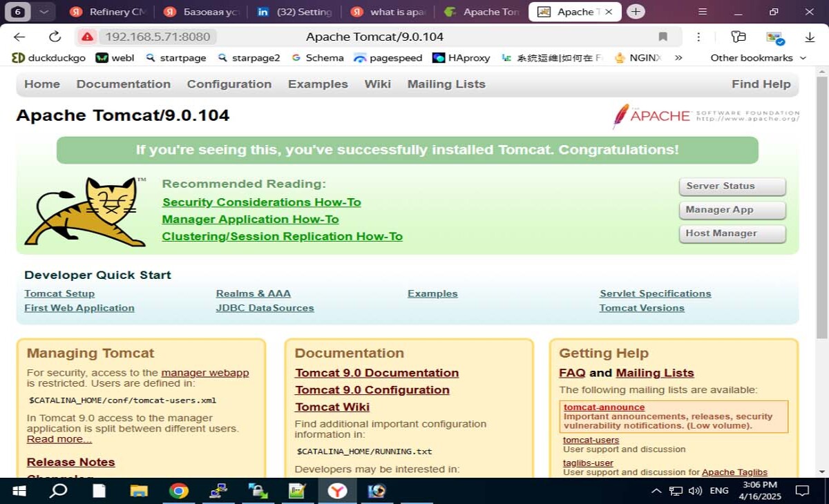Switch to the 'what is apa' tab
The height and width of the screenshot is (504, 829).
tap(388, 12)
